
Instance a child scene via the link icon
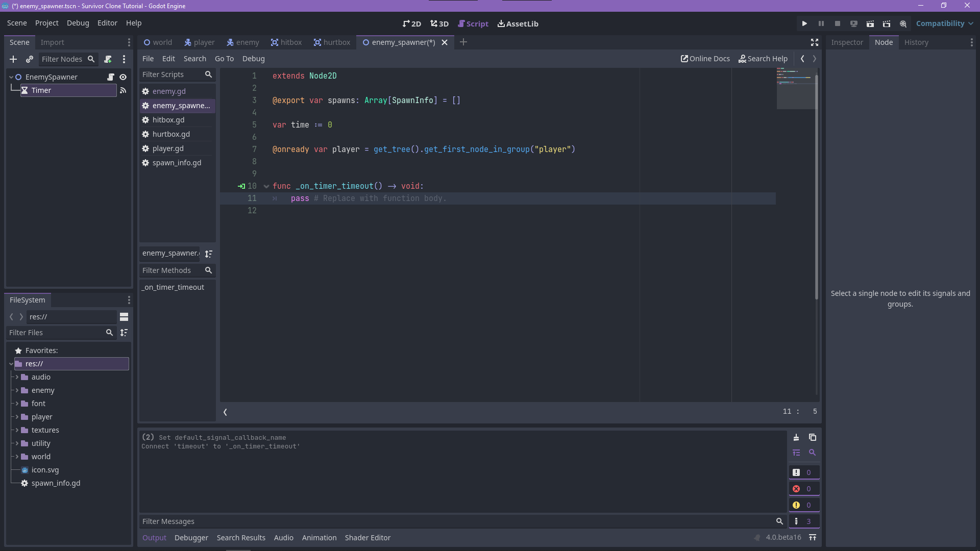point(30,59)
